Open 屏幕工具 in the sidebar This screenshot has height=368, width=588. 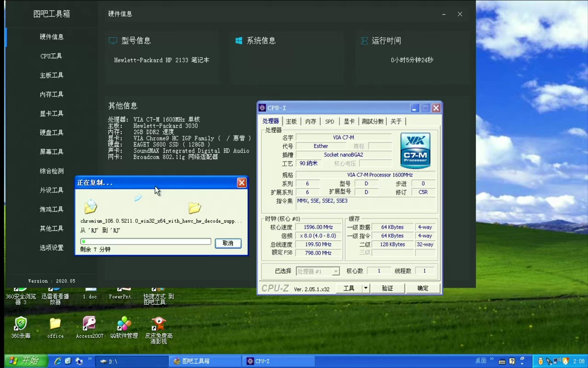[x=51, y=152]
